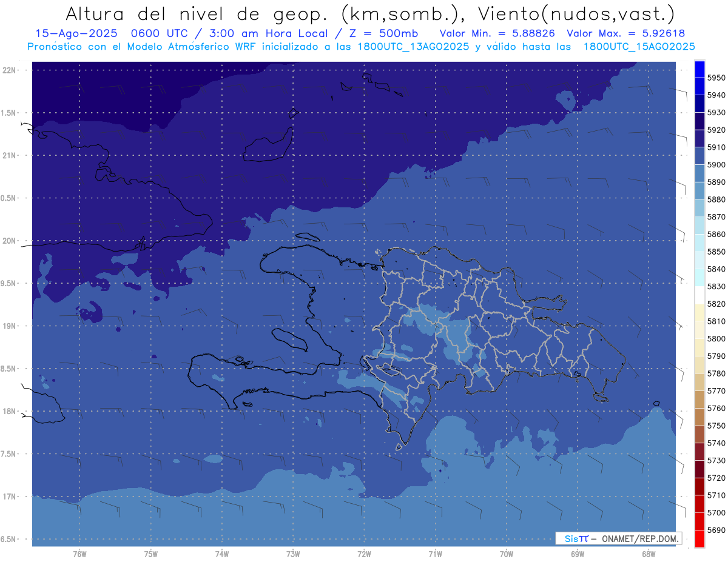Click the 19N latitude label

click(x=10, y=326)
